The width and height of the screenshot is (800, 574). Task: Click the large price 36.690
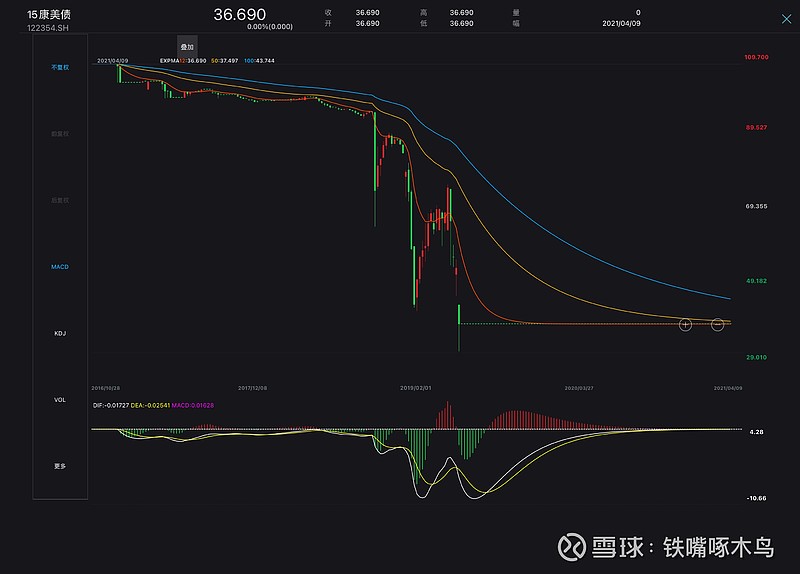point(239,14)
